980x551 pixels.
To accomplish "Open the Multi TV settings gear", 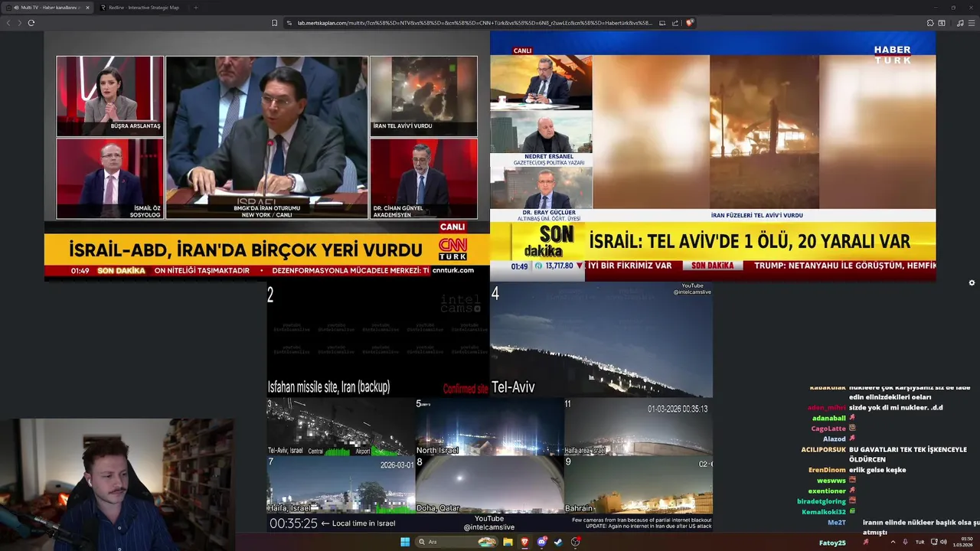I will click(972, 282).
